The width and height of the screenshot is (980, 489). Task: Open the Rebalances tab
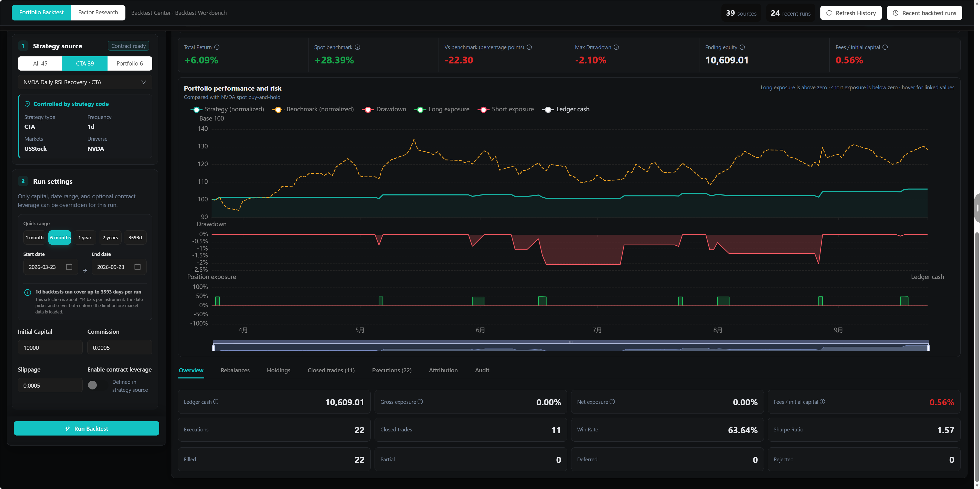235,370
